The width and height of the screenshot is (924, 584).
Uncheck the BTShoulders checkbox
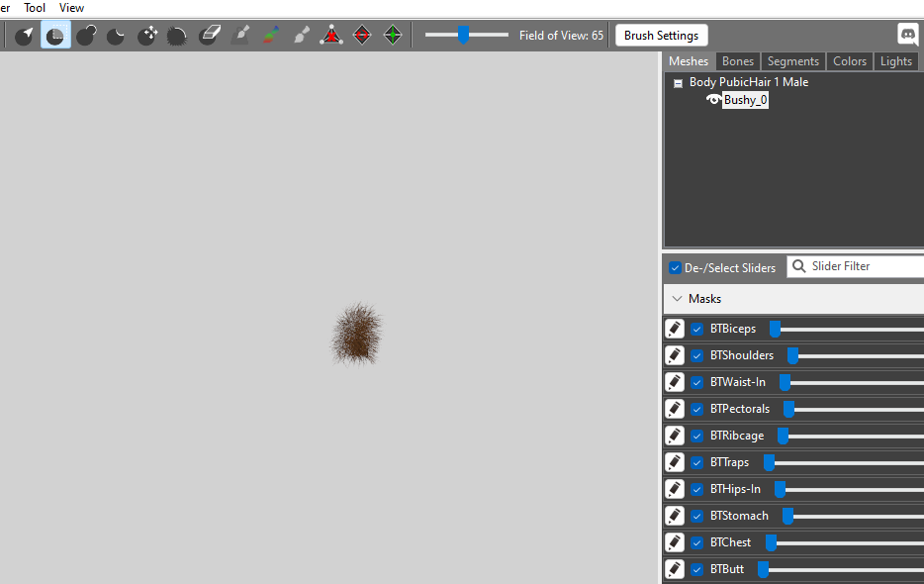point(697,355)
